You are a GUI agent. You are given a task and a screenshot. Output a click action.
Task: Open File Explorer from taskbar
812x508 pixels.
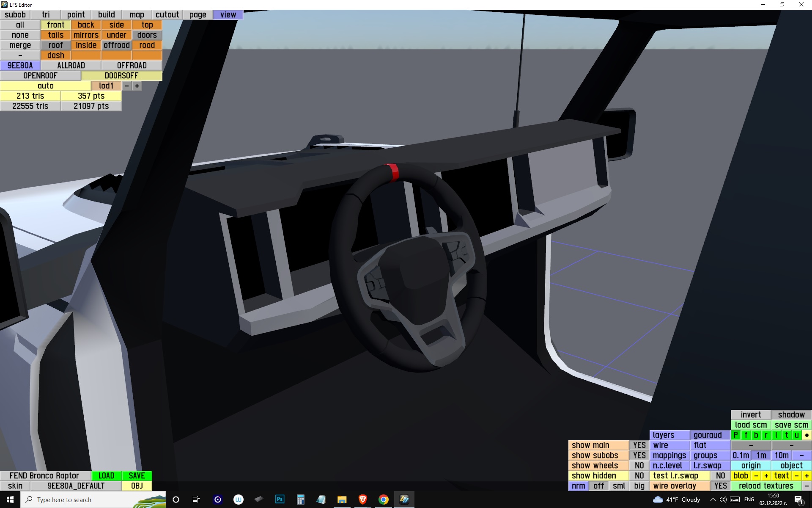(342, 500)
